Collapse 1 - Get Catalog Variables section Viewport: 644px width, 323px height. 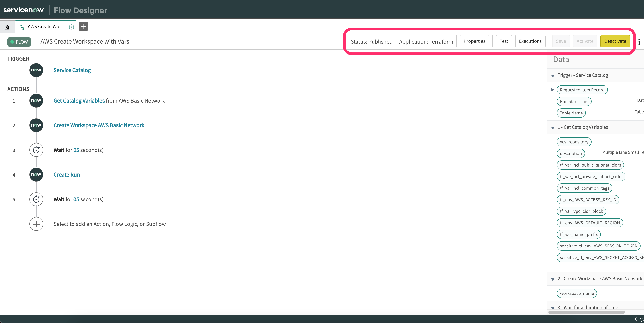[x=553, y=127]
